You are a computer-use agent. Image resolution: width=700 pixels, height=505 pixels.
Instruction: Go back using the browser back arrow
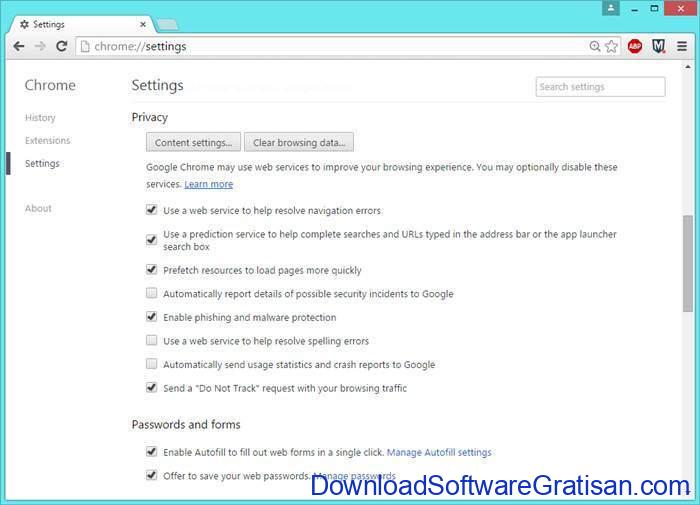19,46
